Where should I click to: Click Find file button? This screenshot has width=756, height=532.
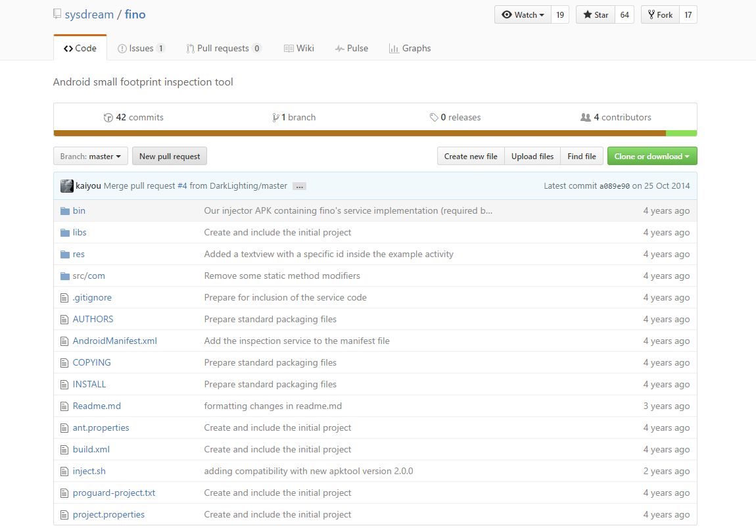pos(582,157)
